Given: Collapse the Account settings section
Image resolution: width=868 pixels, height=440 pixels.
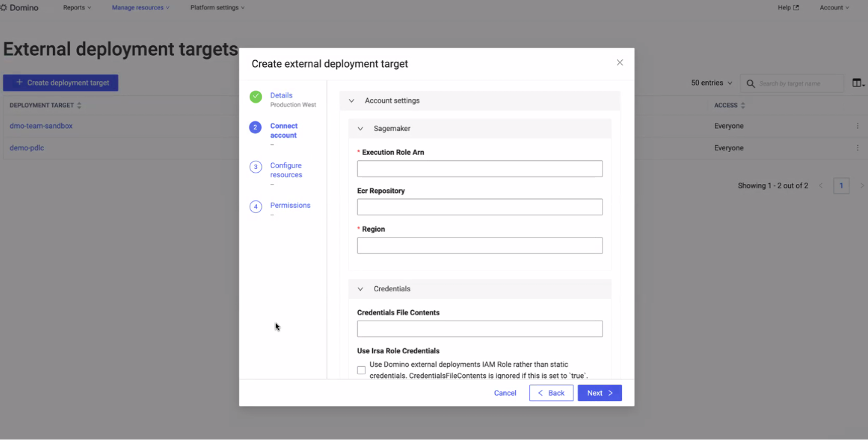Looking at the screenshot, I should 352,101.
